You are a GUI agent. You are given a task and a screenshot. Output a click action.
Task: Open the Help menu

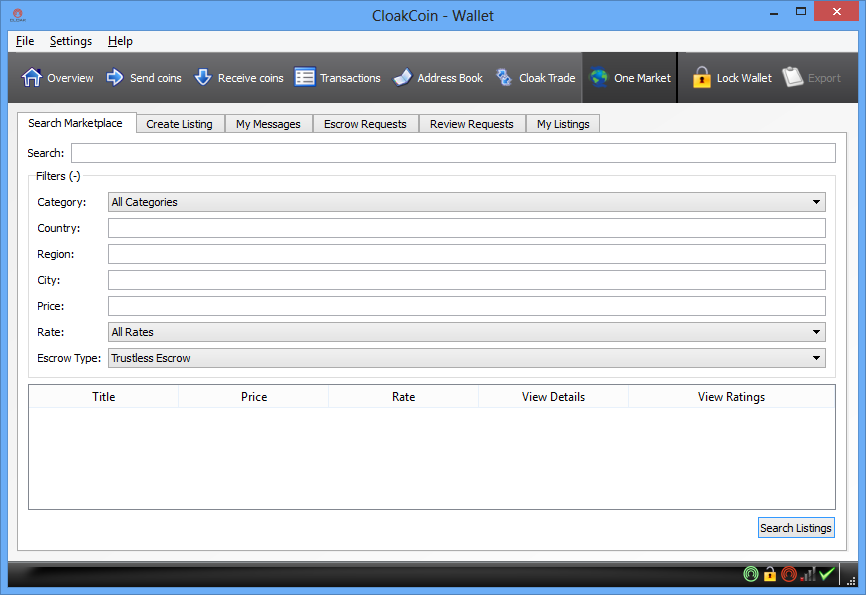[x=120, y=41]
